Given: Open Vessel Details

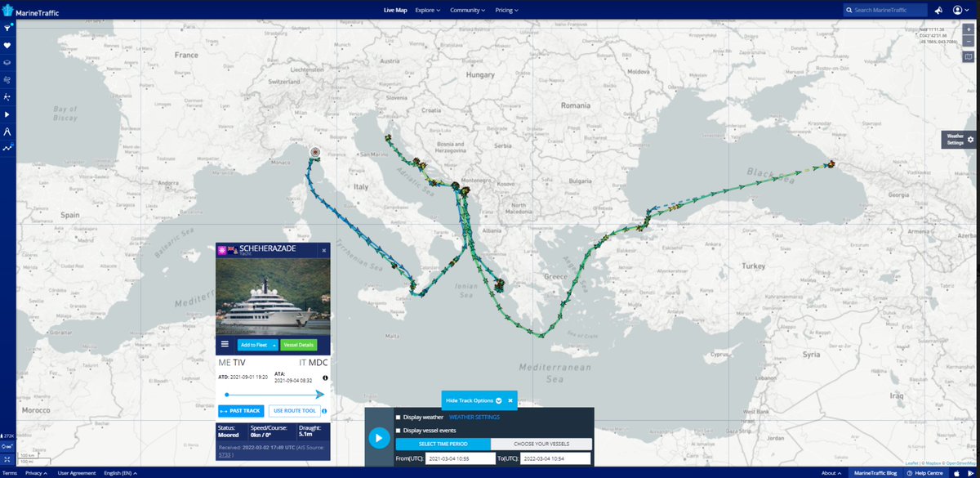Looking at the screenshot, I should (299, 345).
